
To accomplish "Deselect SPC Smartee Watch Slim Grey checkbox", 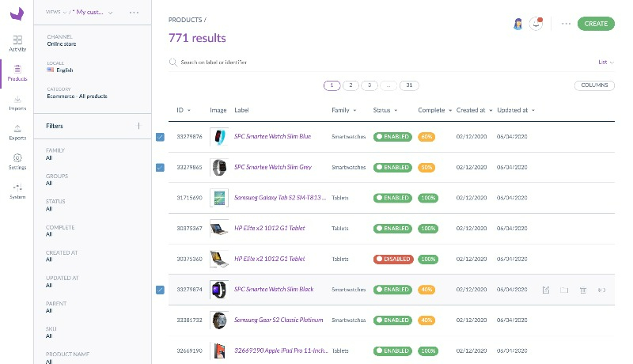I will click(161, 167).
